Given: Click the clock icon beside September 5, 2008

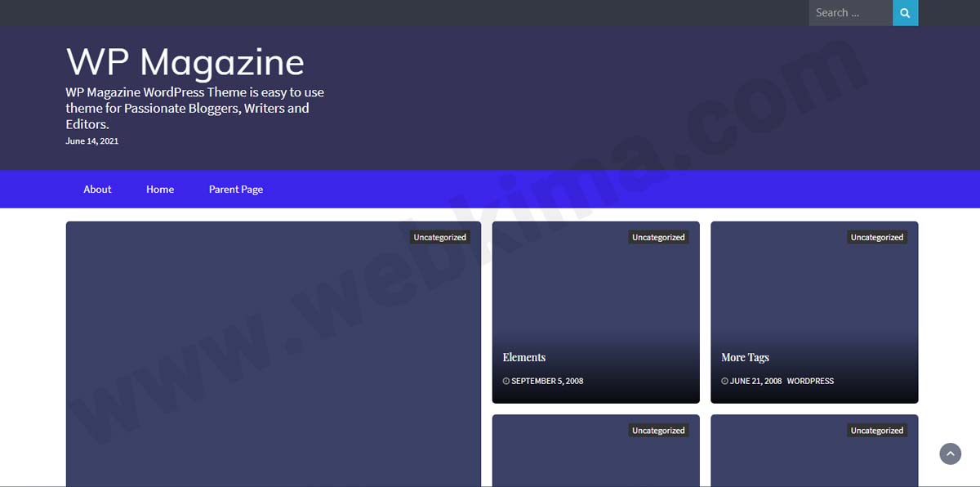Looking at the screenshot, I should click(x=506, y=381).
